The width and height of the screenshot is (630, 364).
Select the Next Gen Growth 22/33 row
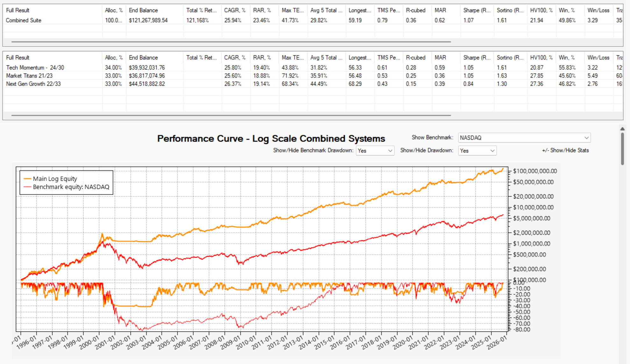tap(312, 84)
